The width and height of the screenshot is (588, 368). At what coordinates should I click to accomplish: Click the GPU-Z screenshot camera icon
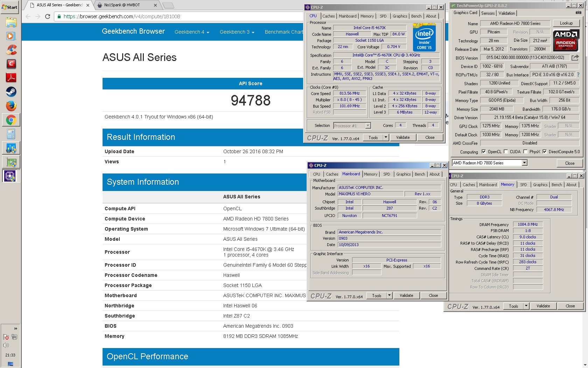pyautogui.click(x=579, y=13)
